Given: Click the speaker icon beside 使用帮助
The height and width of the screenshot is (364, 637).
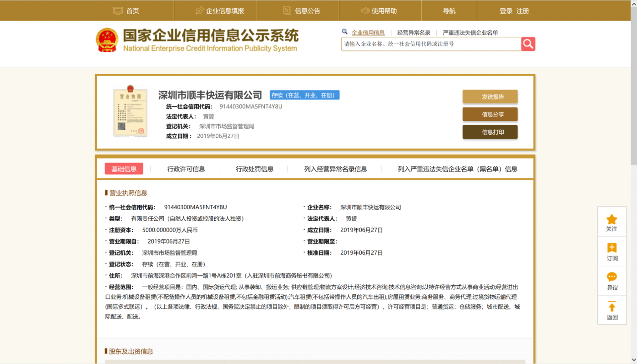Looking at the screenshot, I should coord(365,11).
